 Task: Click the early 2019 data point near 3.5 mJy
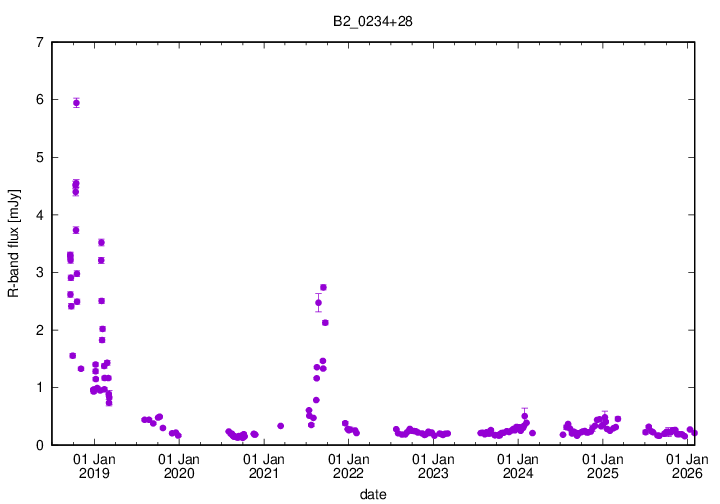coord(101,242)
